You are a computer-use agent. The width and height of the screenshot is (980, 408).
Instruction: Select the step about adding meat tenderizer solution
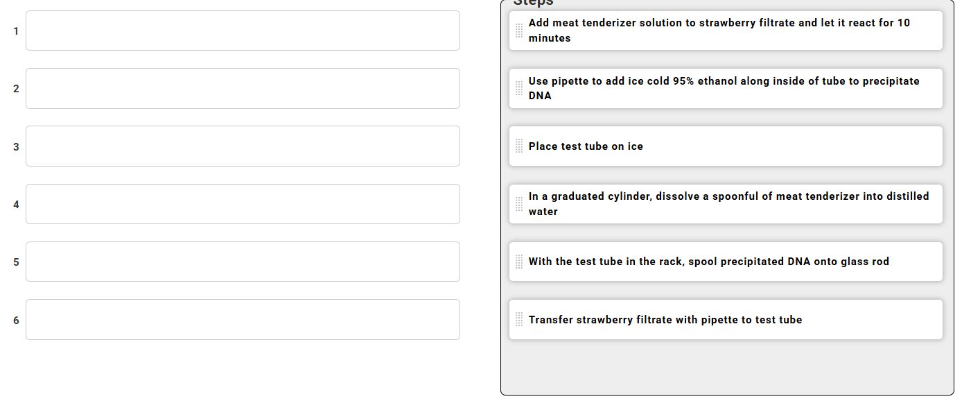click(726, 31)
